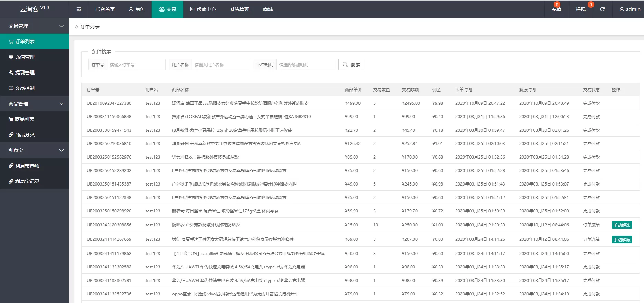Open the admin user menu

coord(630,9)
